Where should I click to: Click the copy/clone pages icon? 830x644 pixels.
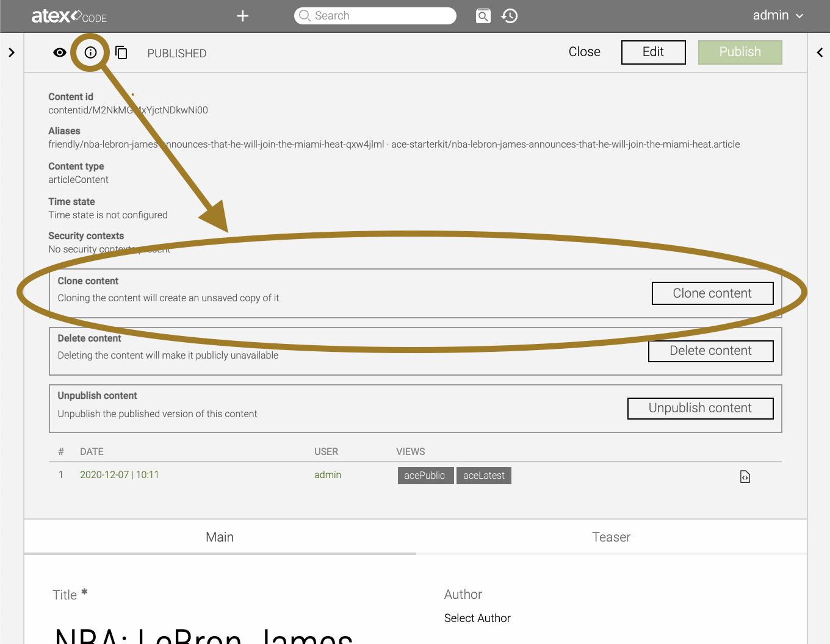coord(121,52)
